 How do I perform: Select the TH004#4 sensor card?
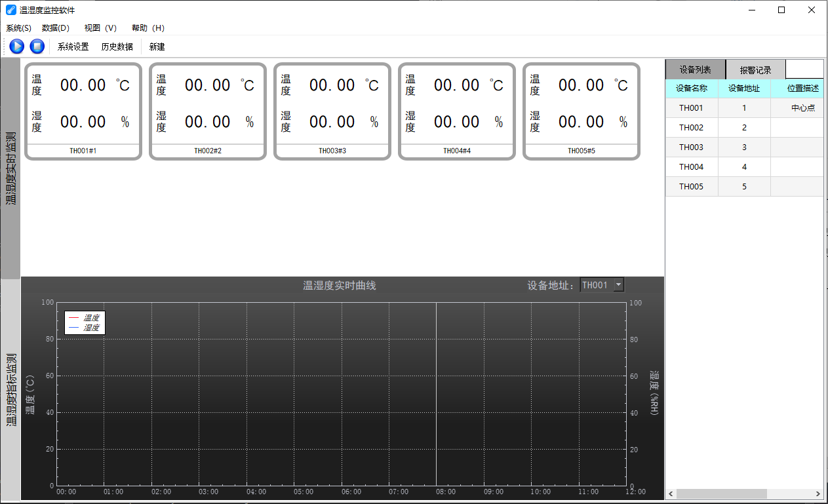pyautogui.click(x=456, y=111)
